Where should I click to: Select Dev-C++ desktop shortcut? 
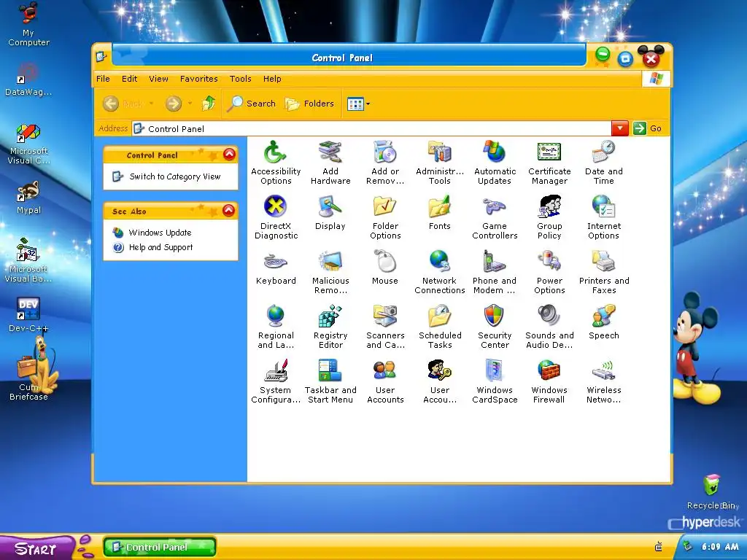pyautogui.click(x=28, y=314)
